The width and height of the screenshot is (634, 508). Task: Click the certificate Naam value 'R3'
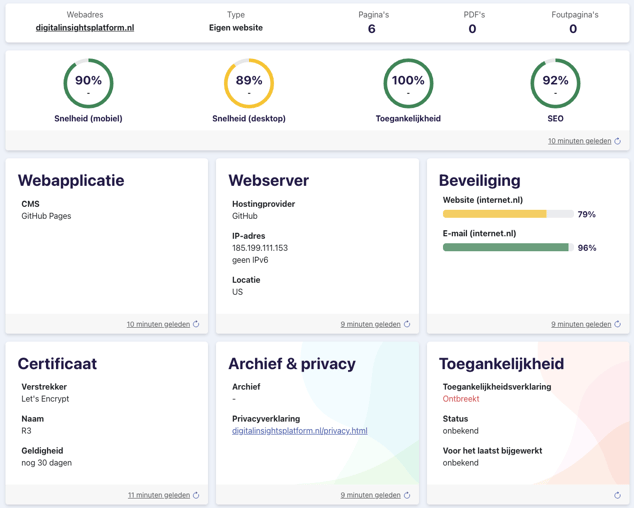(26, 431)
